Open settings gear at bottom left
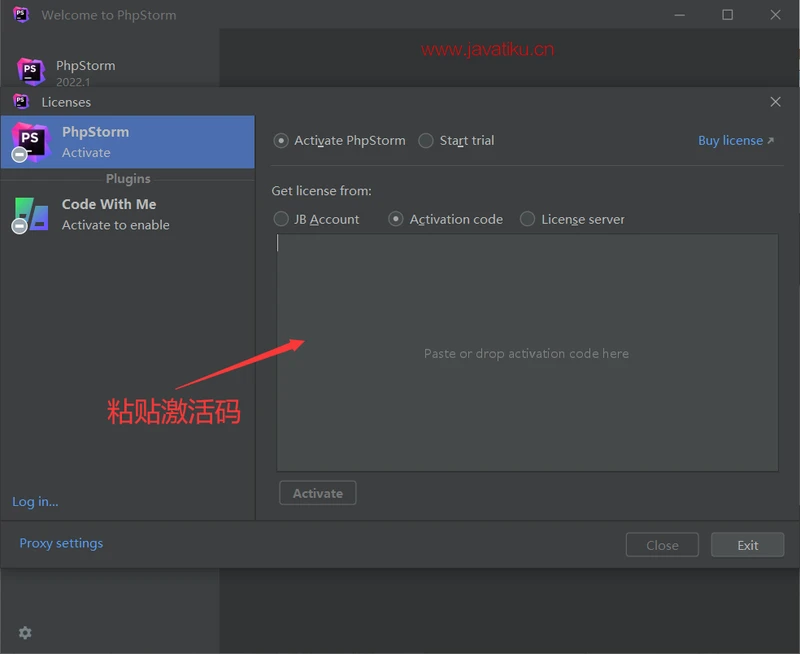Image resolution: width=800 pixels, height=654 pixels. tap(25, 633)
